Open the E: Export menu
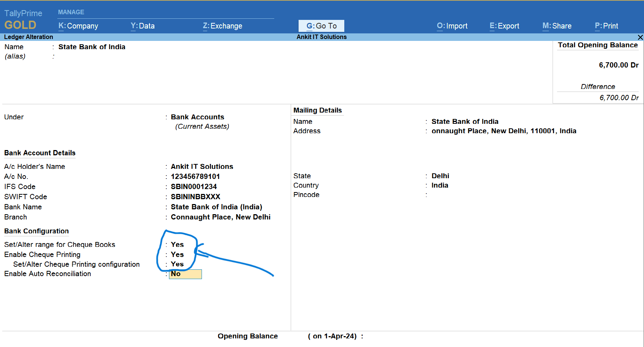This screenshot has width=644, height=347. [504, 26]
